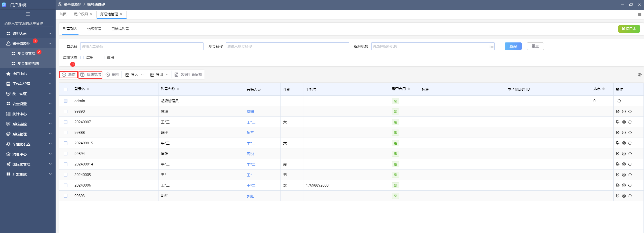This screenshot has height=233, width=644.
Task: Expand the 组织人员 sidebar menu
Action: click(28, 33)
